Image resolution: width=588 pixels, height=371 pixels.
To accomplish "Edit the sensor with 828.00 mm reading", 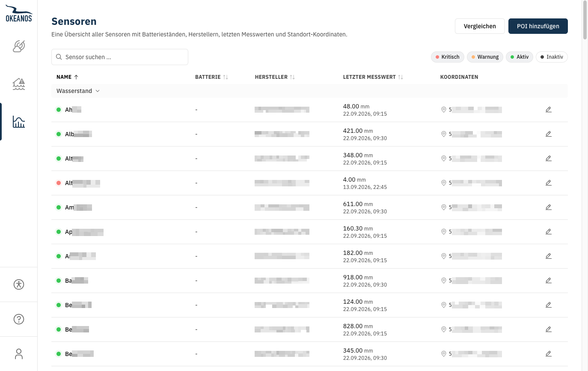I will point(549,329).
